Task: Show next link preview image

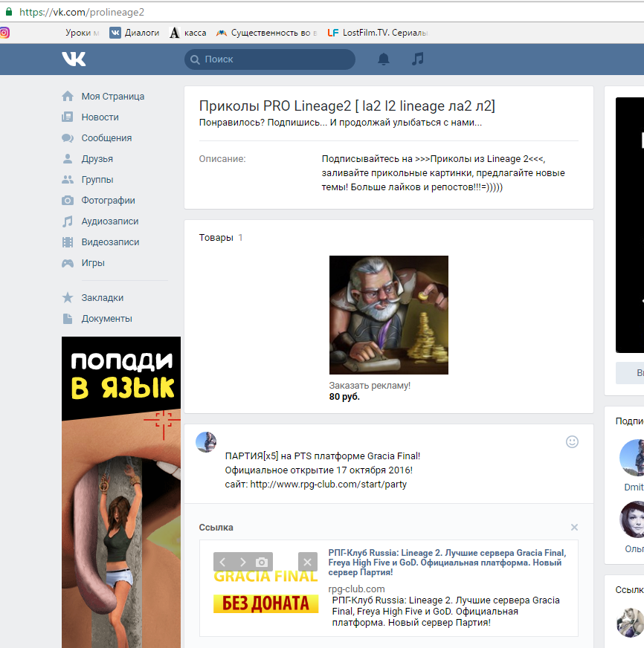Action: pyautogui.click(x=242, y=562)
